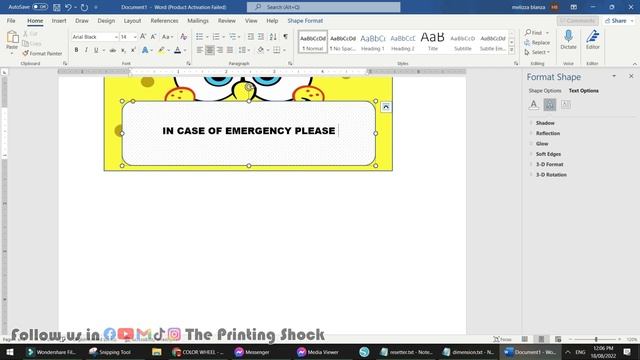The image size is (640, 360).
Task: Redo the action
Action: 84,7
